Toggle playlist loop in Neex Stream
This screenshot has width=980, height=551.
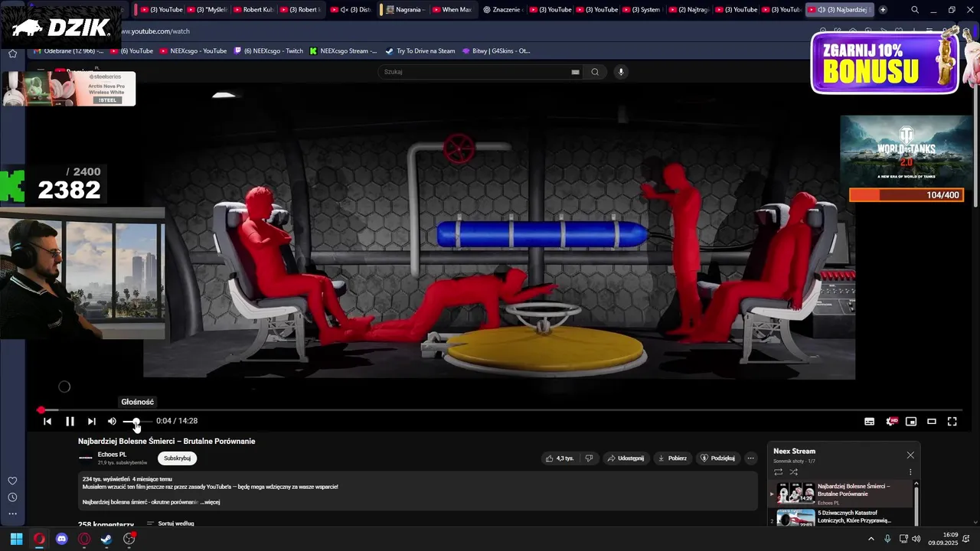779,472
